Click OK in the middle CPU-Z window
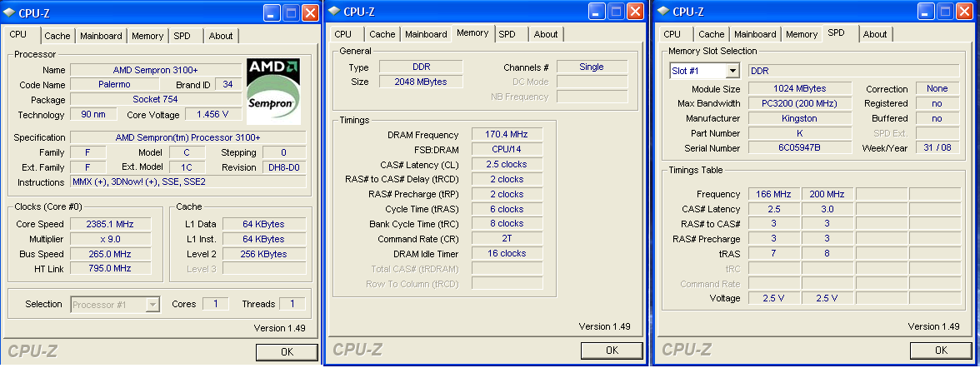This screenshot has height=368, width=980. click(x=612, y=350)
